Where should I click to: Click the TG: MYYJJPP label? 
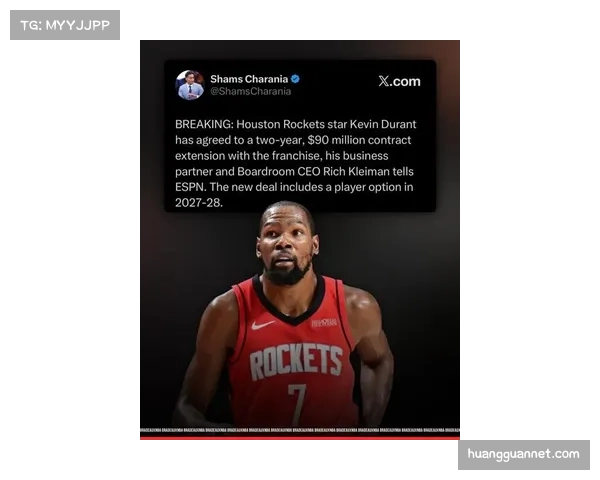point(64,24)
